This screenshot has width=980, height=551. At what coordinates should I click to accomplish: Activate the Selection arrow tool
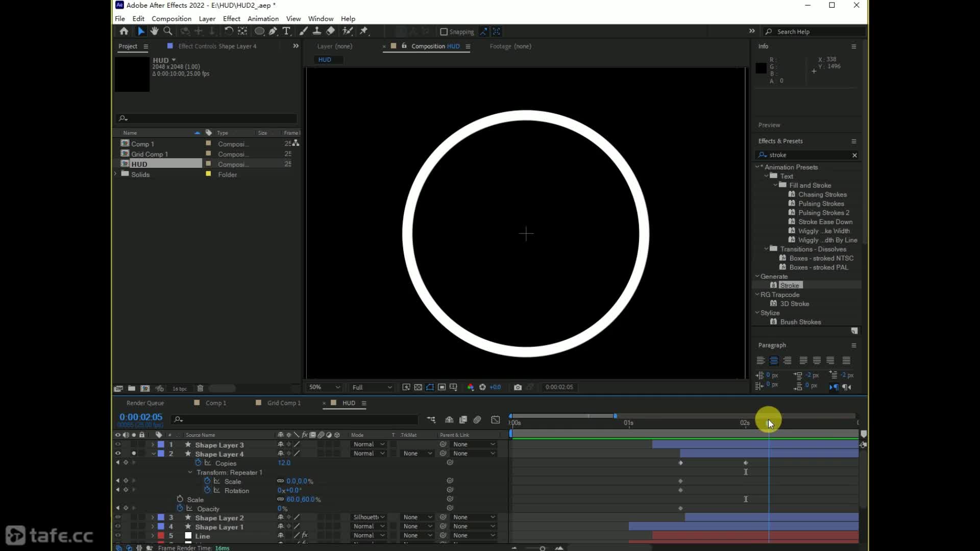(141, 32)
